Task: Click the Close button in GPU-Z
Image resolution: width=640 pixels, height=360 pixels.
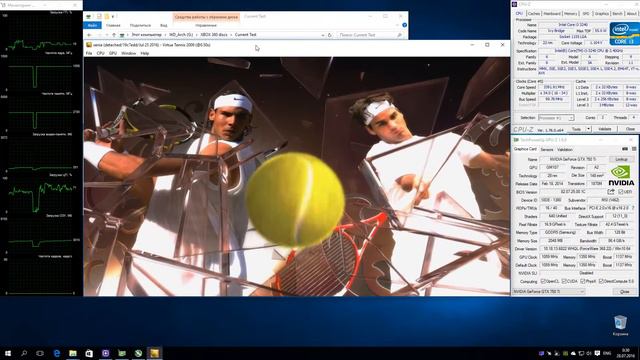Action: [x=624, y=292]
